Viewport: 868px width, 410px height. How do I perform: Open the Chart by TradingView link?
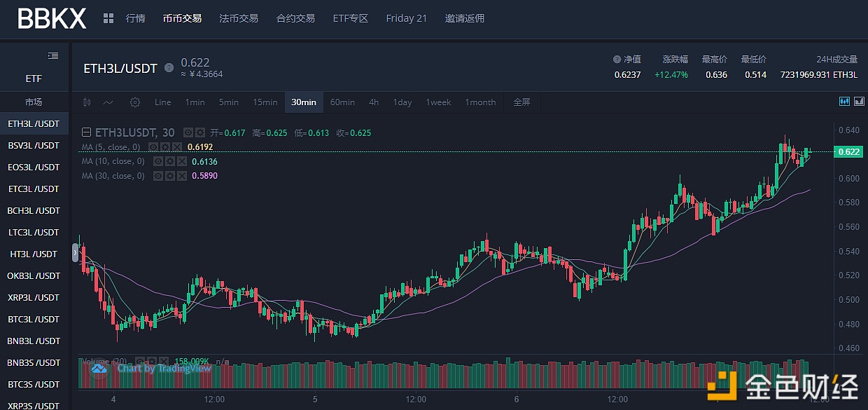coord(164,368)
